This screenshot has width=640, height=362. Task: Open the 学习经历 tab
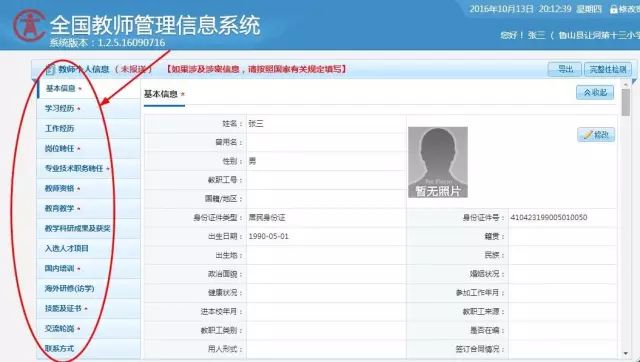coord(89,109)
